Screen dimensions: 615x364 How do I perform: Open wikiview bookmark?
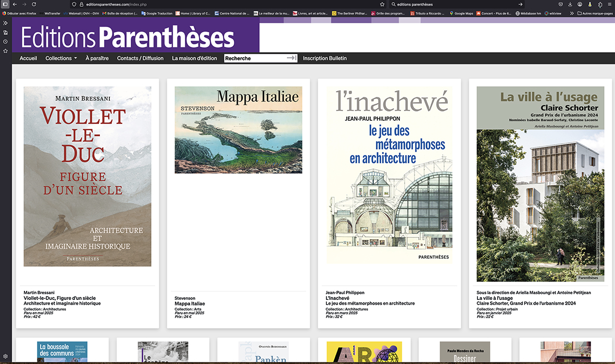(x=553, y=14)
